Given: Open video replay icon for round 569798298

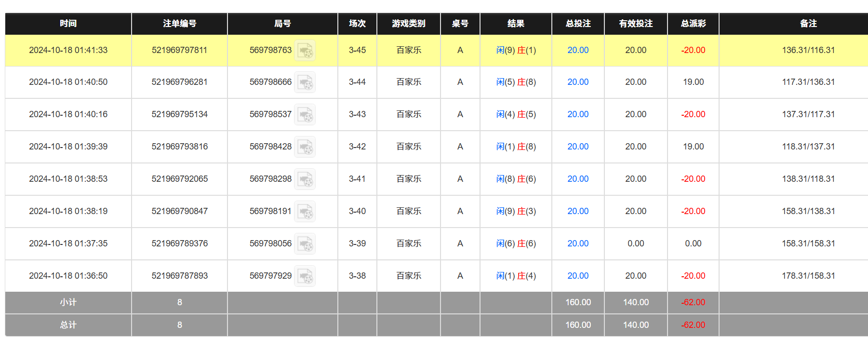Looking at the screenshot, I should (305, 179).
